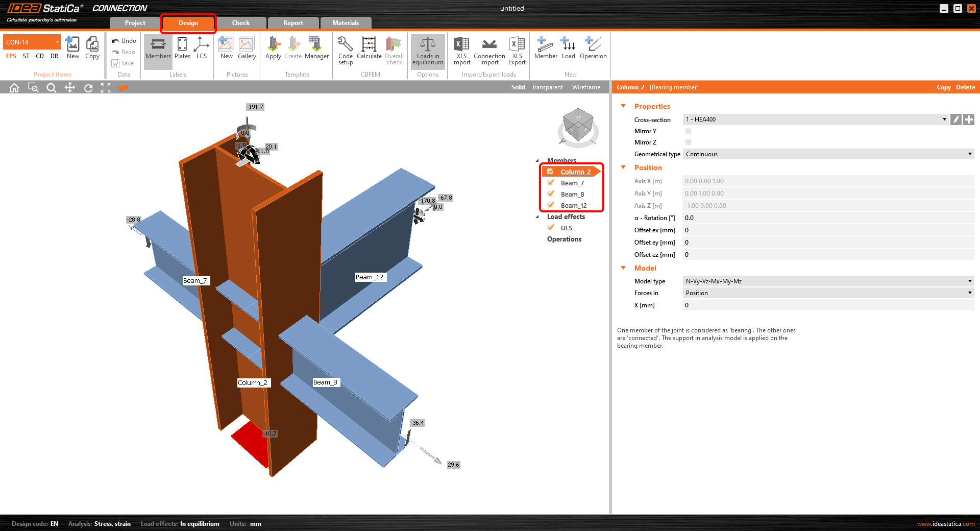Open the Model type dropdown
Viewport: 980px width, 531px height.
(827, 281)
